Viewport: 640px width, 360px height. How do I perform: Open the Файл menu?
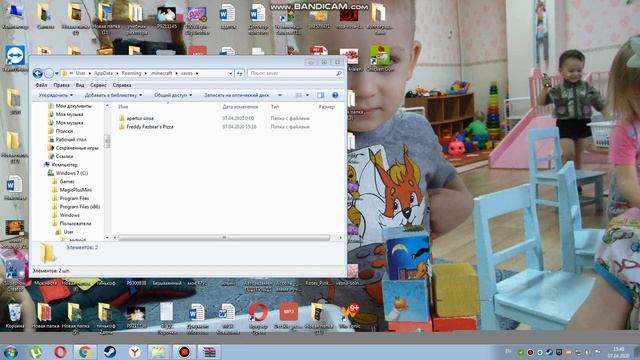pyautogui.click(x=41, y=85)
